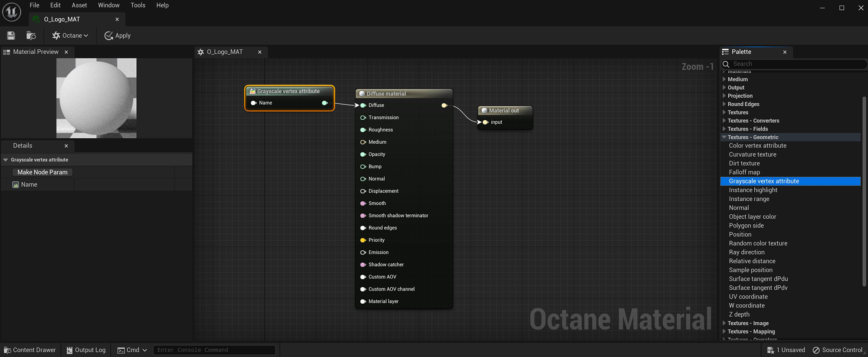Close the Details panel
868x357 pixels.
(66, 146)
